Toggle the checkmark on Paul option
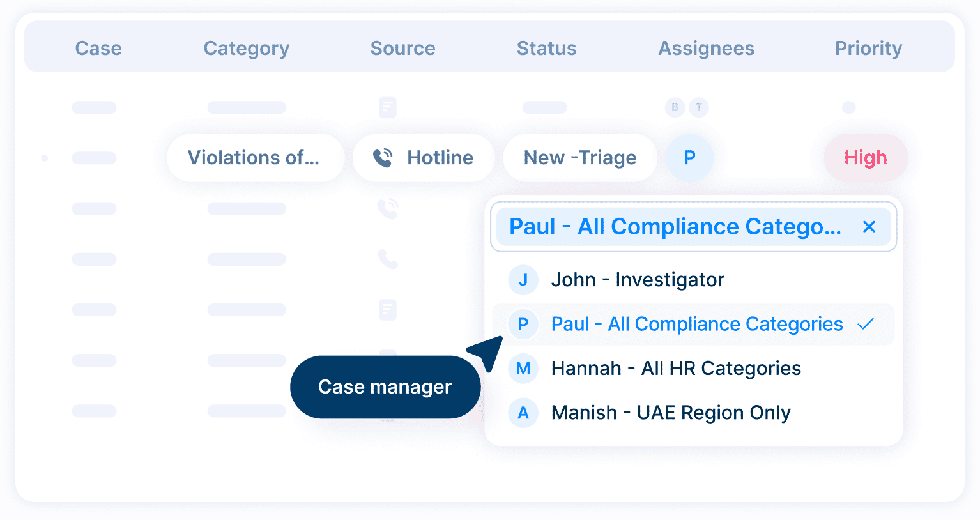 pos(866,325)
